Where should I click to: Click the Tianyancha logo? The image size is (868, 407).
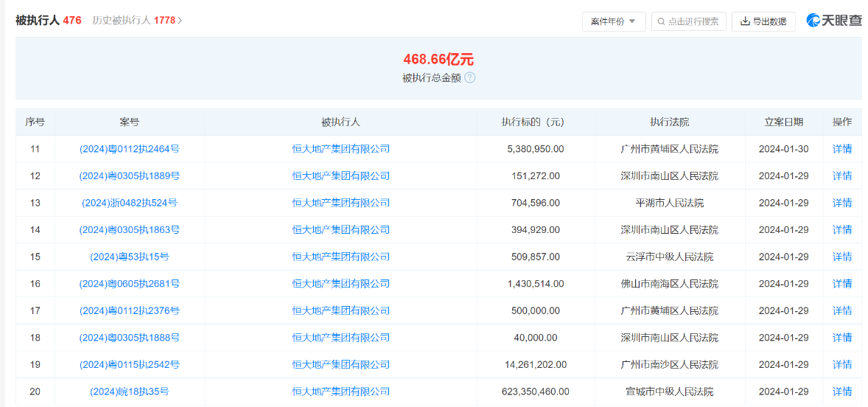(833, 21)
